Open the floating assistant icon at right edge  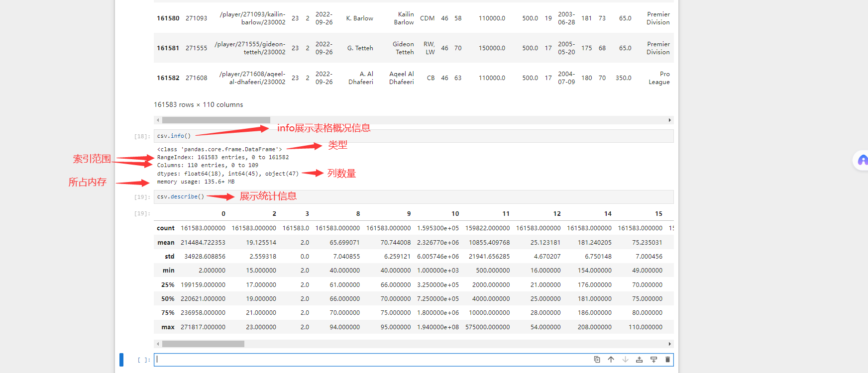862,160
